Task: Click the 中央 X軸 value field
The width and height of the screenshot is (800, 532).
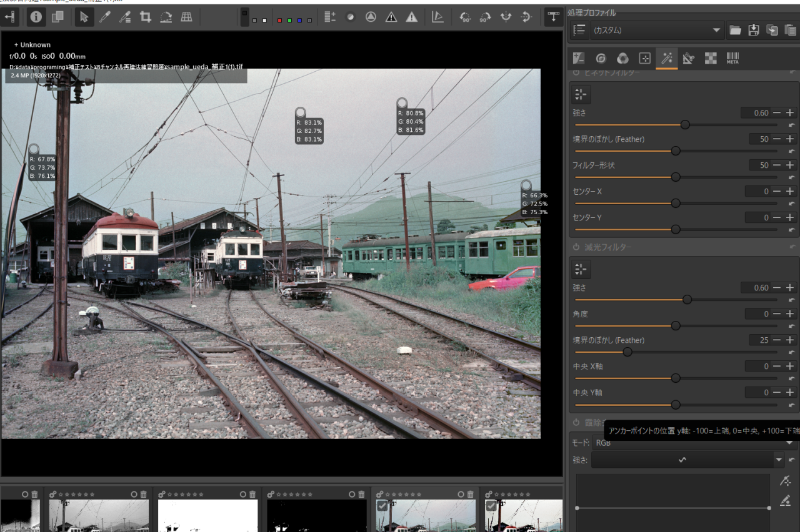Action: click(757, 367)
